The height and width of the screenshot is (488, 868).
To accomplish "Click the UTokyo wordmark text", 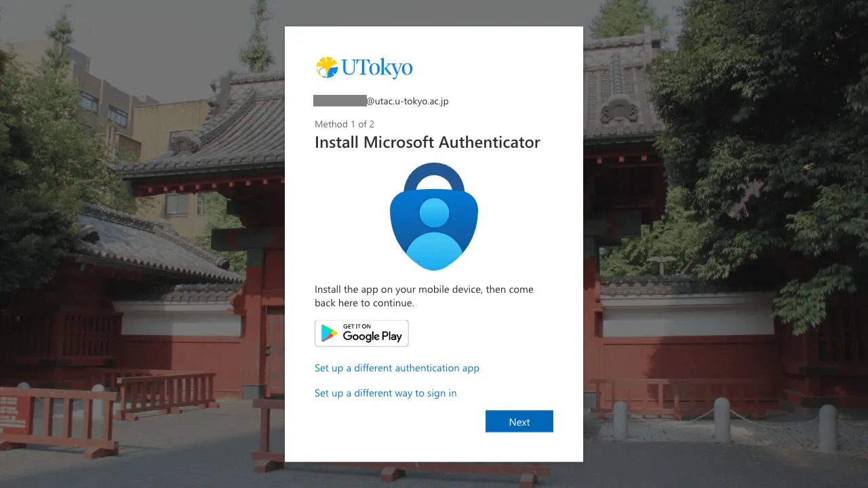I will pos(377,68).
